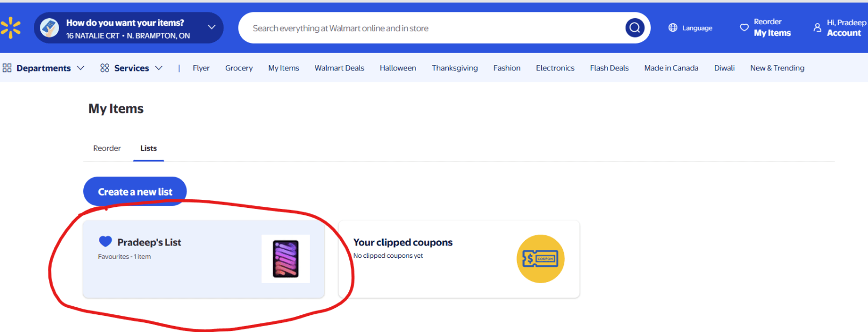The height and width of the screenshot is (332, 868).
Task: Click the Create a new list button
Action: pos(135,192)
